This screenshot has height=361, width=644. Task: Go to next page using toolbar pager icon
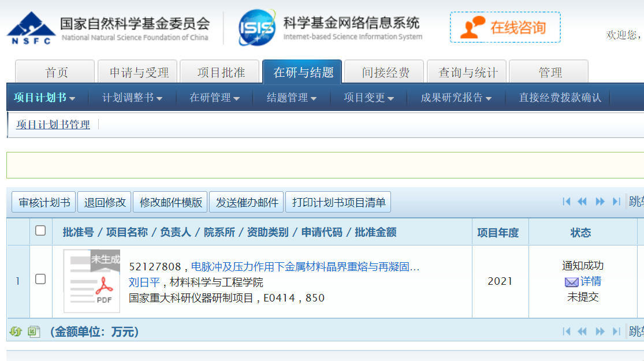600,202
